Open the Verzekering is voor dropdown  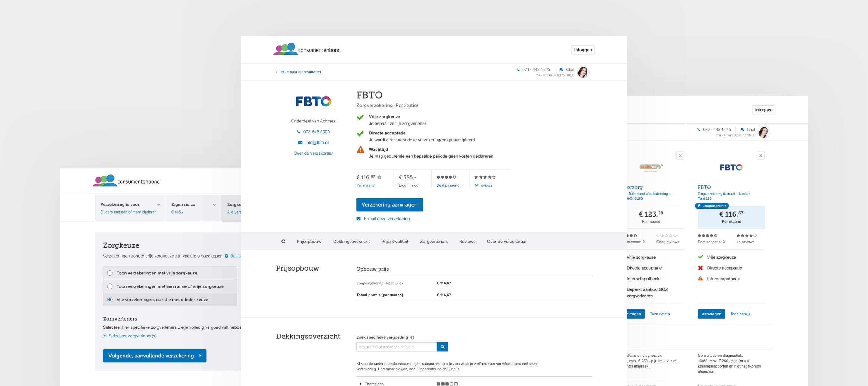pos(131,208)
